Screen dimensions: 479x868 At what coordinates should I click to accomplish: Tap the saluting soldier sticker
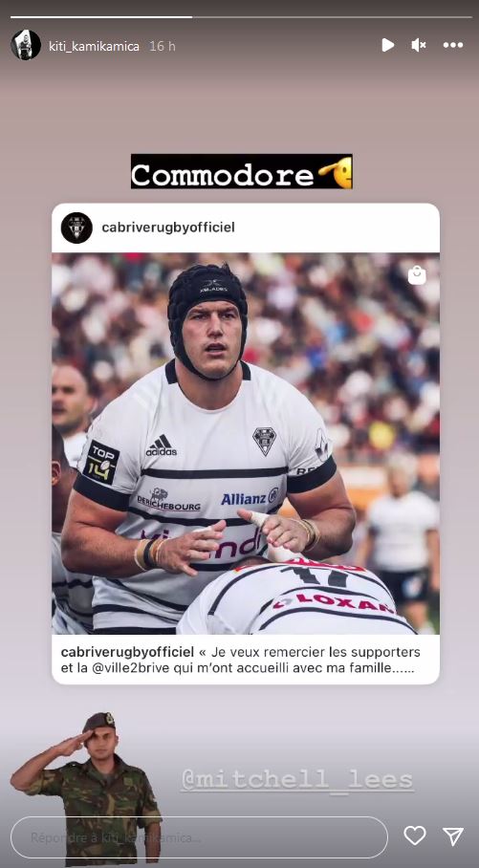(87, 786)
